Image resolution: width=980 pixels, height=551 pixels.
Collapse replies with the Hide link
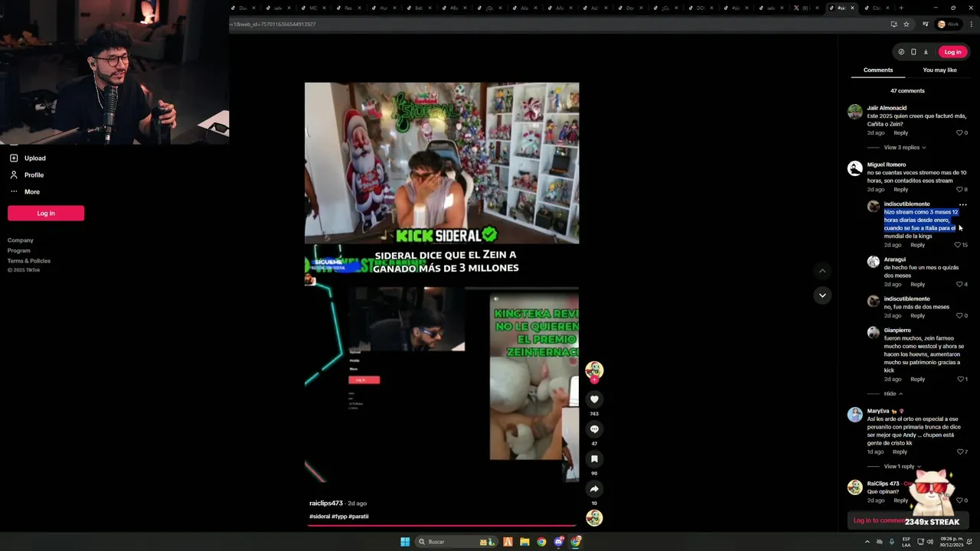(893, 394)
